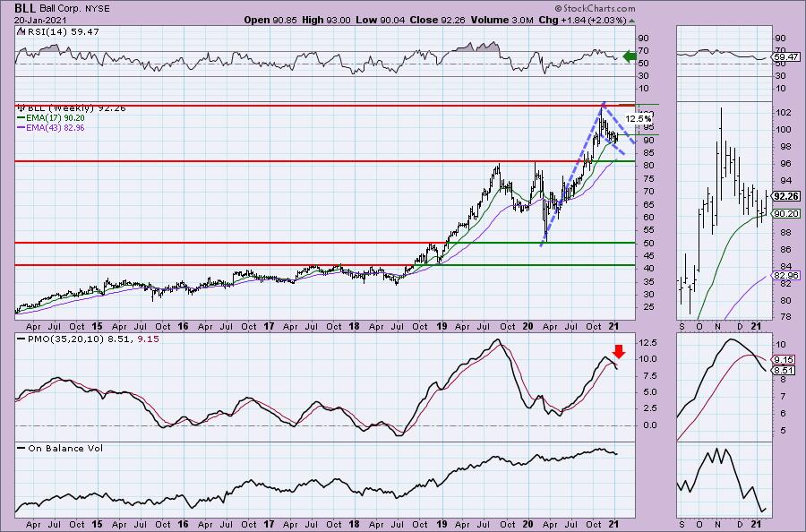Screen dimensions: 806x532
Task: Select the BLL (Weekly) 92.26 legend
Action: pyautogui.click(x=75, y=108)
